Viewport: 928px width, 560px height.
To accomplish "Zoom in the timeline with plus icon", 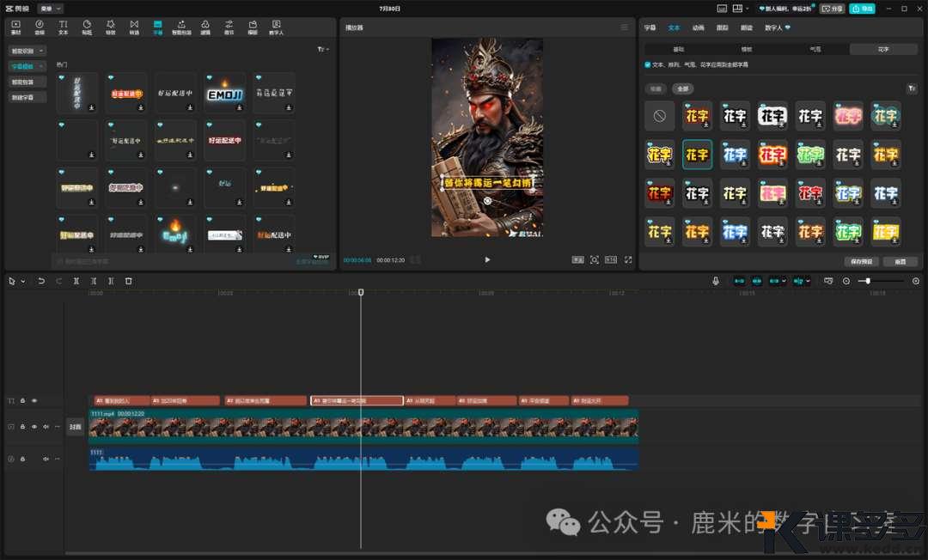I will (916, 281).
